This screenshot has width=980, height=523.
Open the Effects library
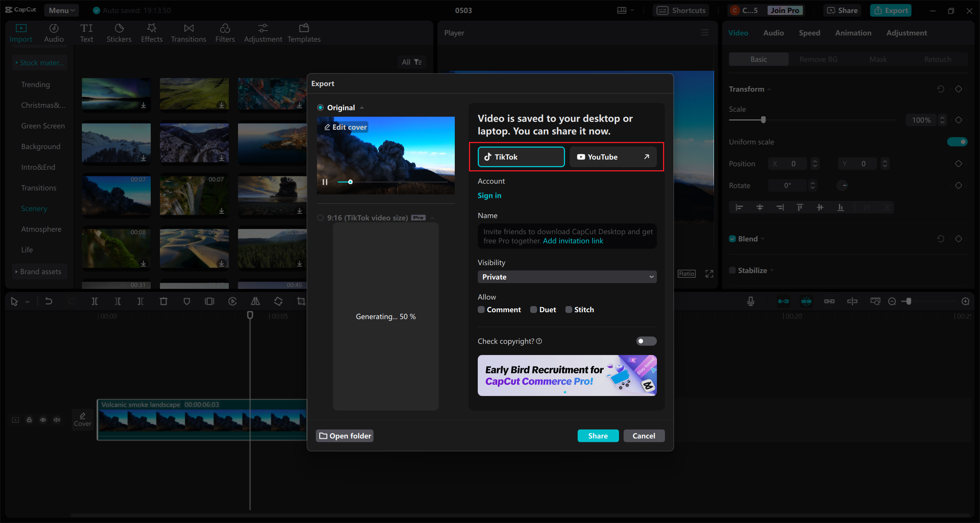(x=152, y=33)
